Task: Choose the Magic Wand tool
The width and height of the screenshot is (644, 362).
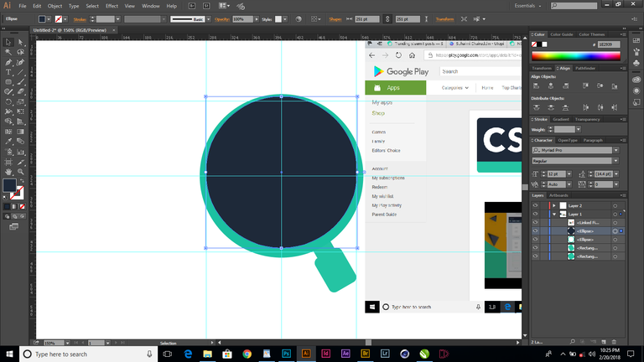Action: click(8, 52)
